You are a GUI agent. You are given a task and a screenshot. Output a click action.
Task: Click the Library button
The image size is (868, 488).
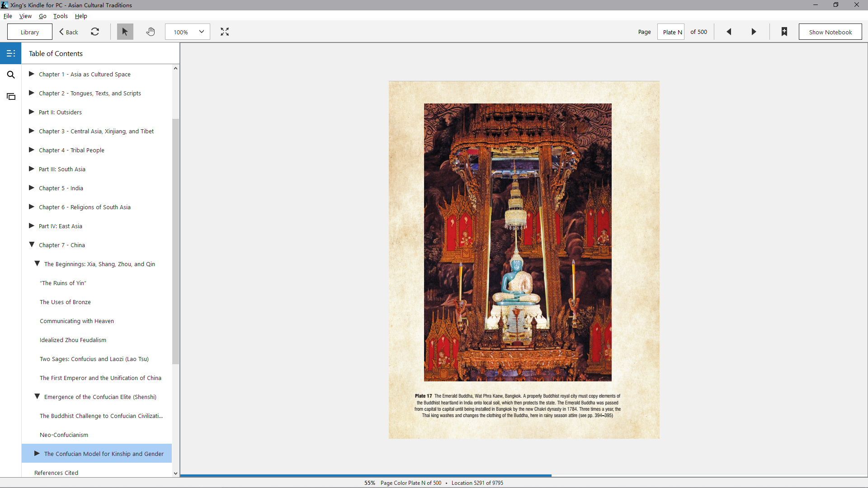pos(30,32)
